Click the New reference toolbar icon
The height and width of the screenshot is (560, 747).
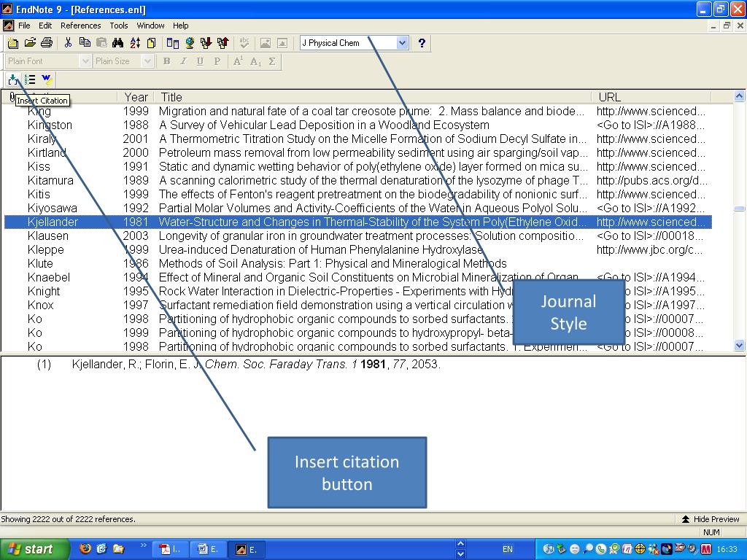click(13, 43)
